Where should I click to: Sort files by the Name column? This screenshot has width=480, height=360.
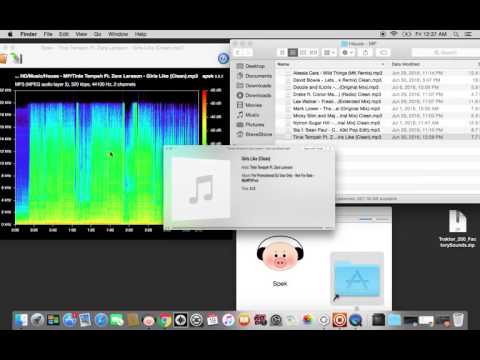coord(283,64)
